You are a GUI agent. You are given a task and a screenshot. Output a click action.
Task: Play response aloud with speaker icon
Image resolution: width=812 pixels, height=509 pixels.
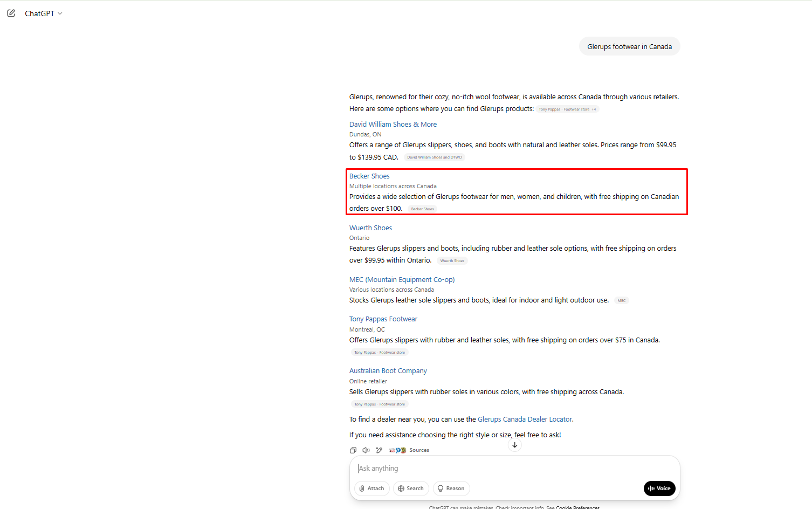[x=366, y=450]
